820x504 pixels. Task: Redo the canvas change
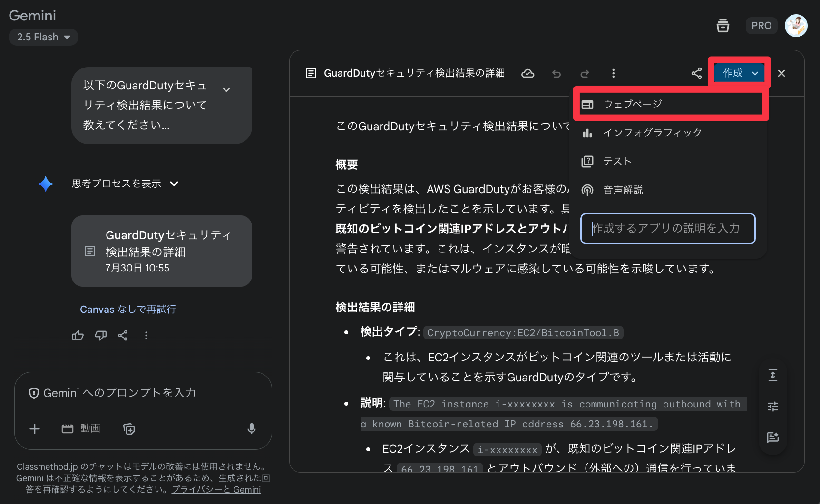[585, 74]
